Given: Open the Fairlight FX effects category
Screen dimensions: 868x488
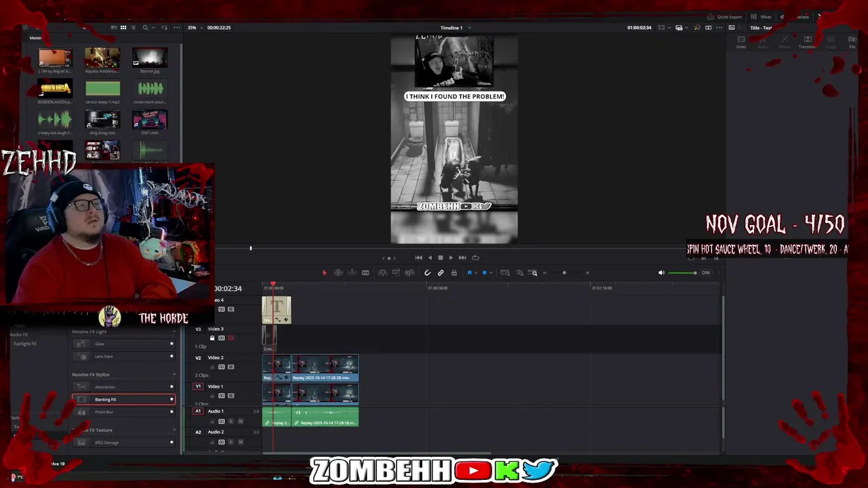Looking at the screenshot, I should pos(25,344).
